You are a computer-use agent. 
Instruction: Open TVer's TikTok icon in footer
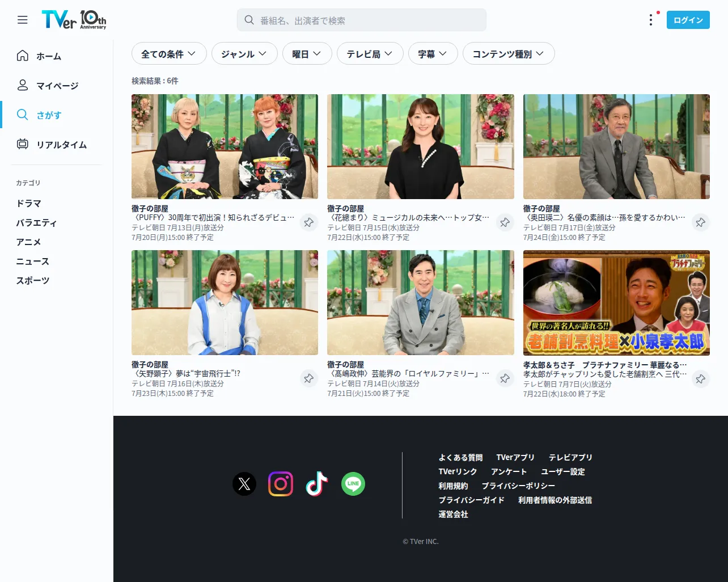point(317,484)
